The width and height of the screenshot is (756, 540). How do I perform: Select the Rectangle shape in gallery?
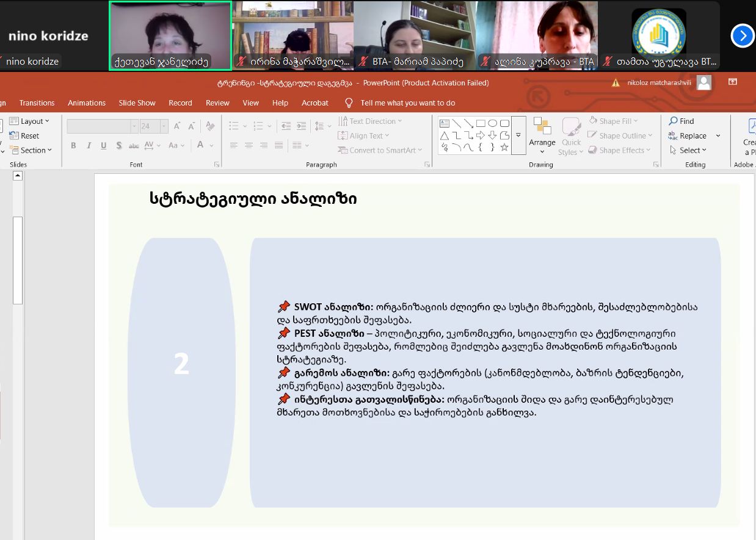(x=481, y=123)
